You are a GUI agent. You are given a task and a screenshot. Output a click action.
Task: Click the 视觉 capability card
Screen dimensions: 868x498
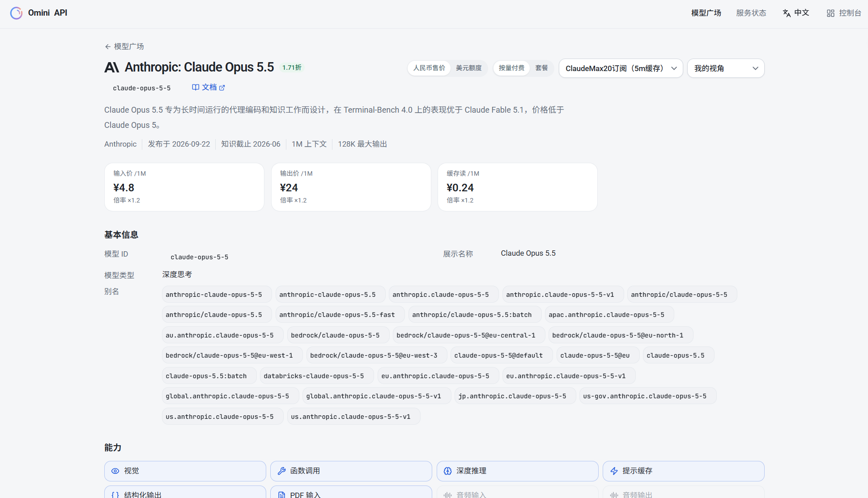185,471
